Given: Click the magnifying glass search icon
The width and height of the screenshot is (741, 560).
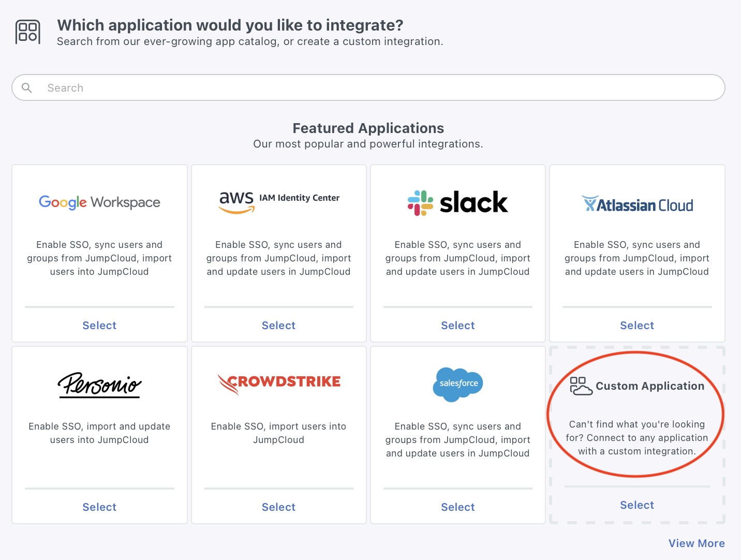Looking at the screenshot, I should [x=26, y=87].
